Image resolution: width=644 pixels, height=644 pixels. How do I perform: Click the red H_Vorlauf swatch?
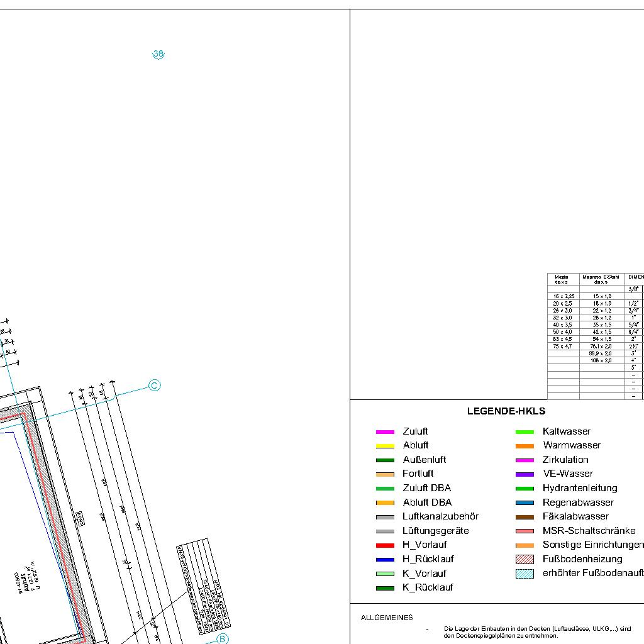click(385, 545)
